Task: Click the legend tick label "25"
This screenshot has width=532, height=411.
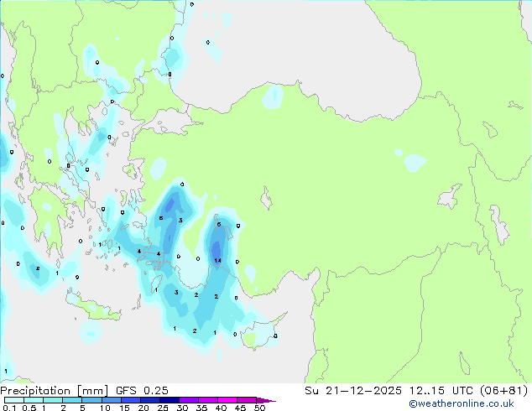Action: click(163, 408)
